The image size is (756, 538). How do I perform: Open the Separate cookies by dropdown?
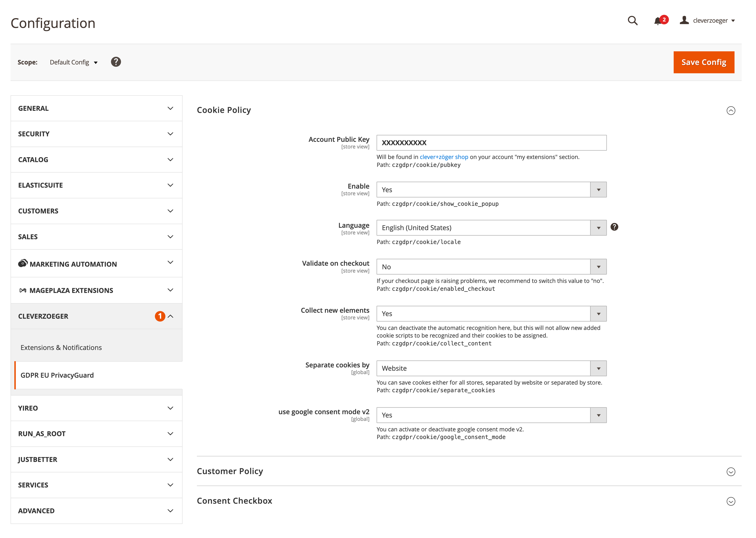491,368
